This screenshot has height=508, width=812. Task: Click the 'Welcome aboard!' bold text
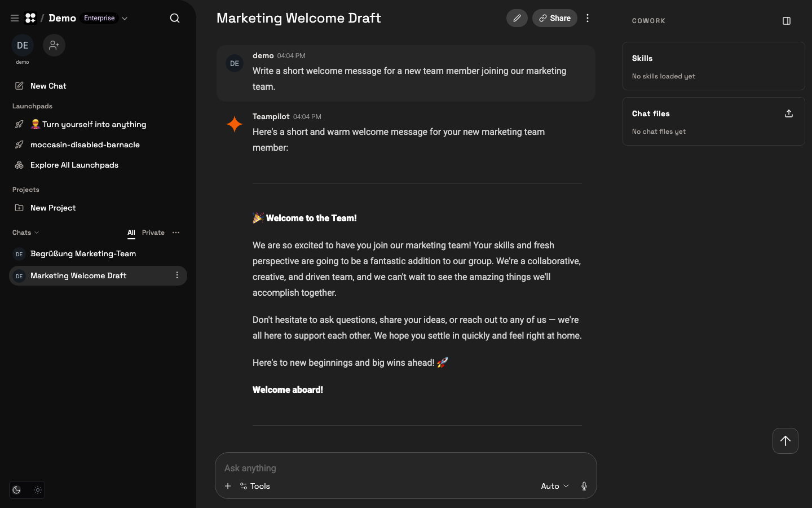288,389
